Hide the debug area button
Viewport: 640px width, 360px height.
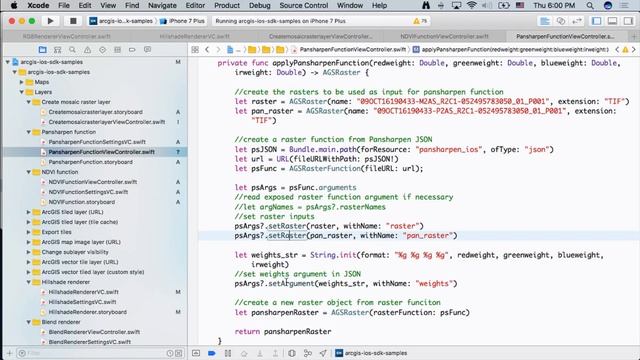tap(196, 353)
